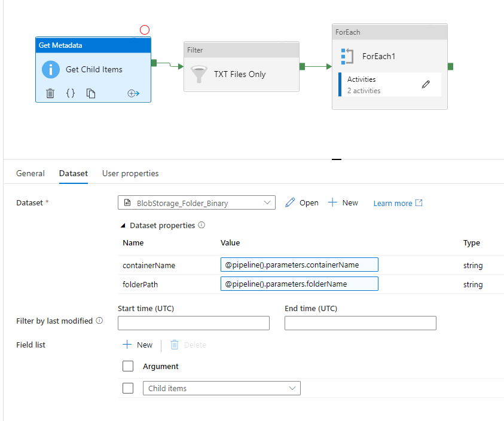
Task: Select the funnel icon in TXT Files Only
Action: click(199, 73)
